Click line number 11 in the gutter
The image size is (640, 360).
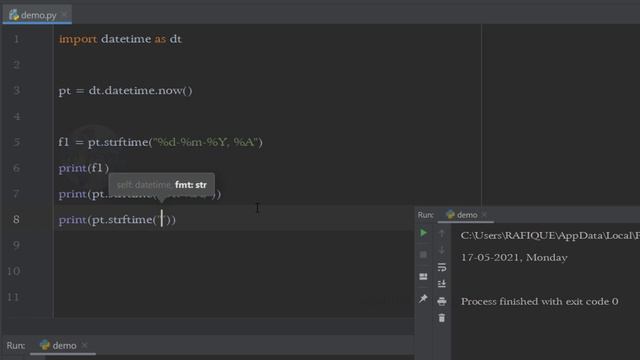point(13,297)
